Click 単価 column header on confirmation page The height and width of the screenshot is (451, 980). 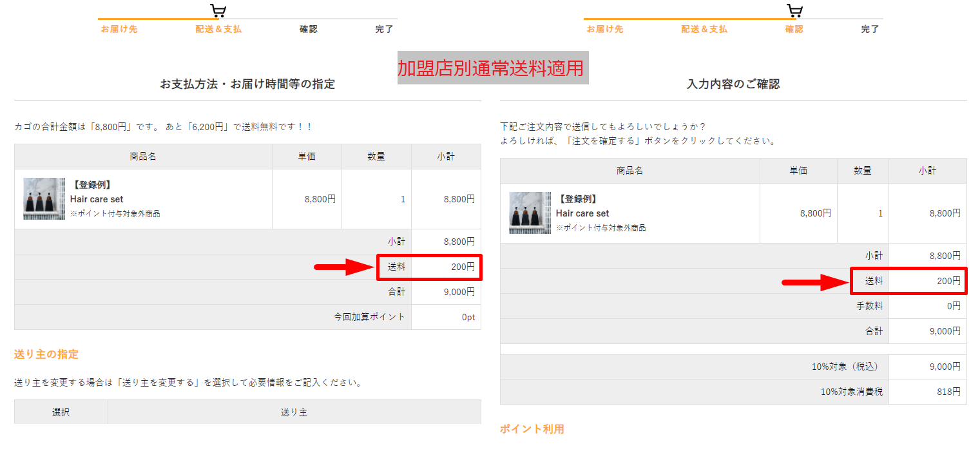(798, 171)
